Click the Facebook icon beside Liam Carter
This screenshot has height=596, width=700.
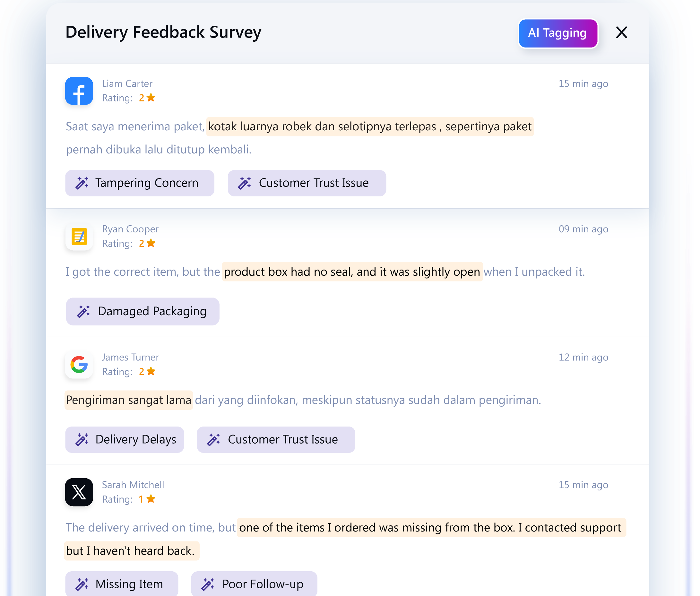tap(79, 91)
